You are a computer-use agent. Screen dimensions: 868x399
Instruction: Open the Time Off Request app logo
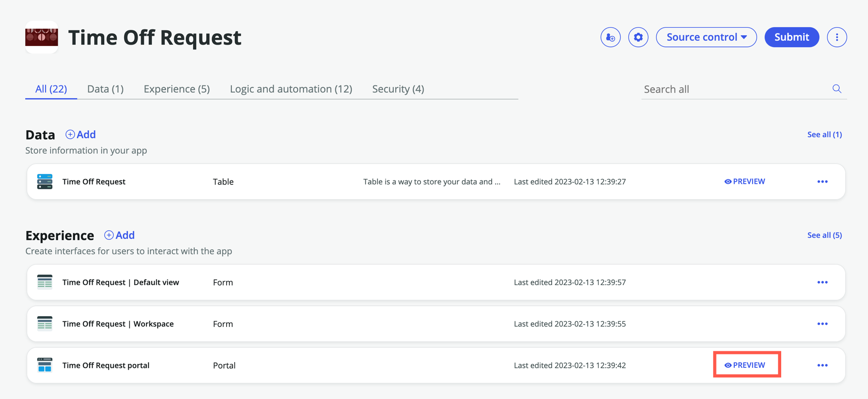[x=42, y=37]
